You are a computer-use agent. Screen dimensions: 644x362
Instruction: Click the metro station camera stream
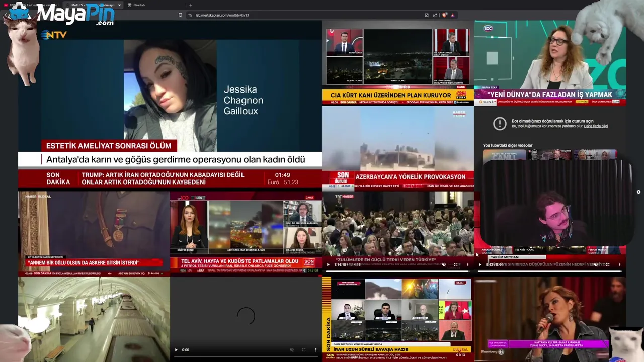(94, 319)
